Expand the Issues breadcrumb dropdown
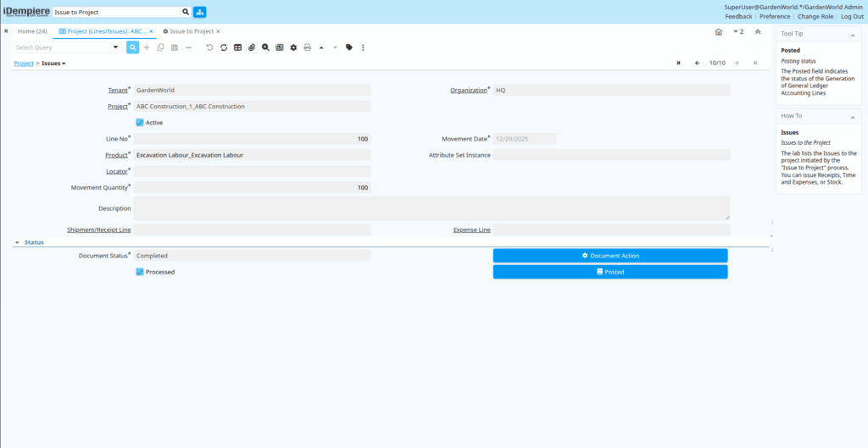This screenshot has width=868, height=448. click(x=53, y=64)
